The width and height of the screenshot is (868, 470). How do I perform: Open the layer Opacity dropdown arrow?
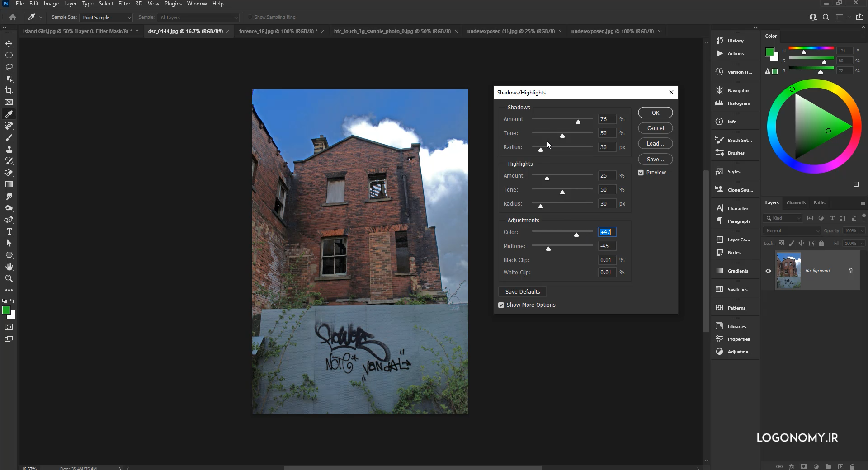[x=862, y=230]
